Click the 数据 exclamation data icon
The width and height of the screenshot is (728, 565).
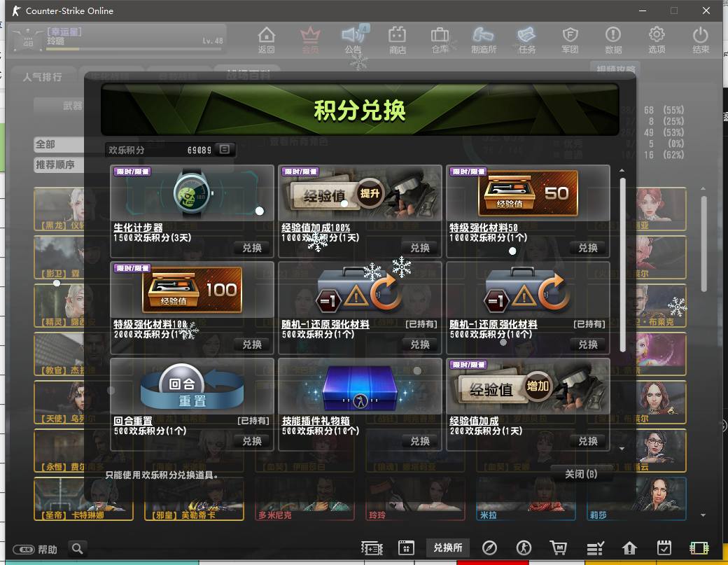613,39
